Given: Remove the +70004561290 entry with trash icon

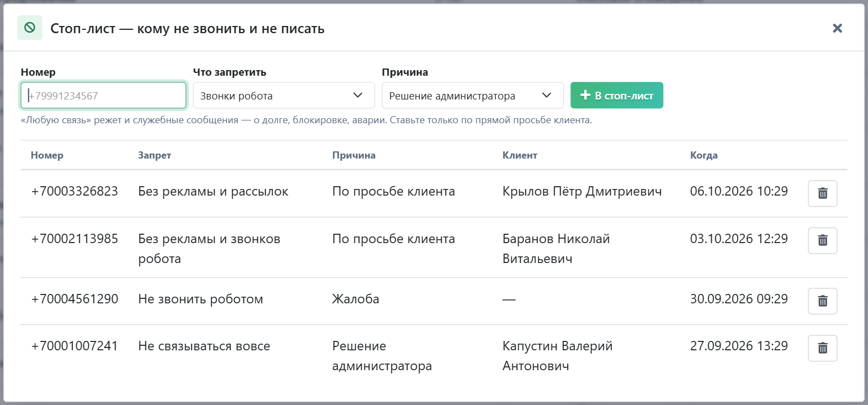Looking at the screenshot, I should (822, 301).
